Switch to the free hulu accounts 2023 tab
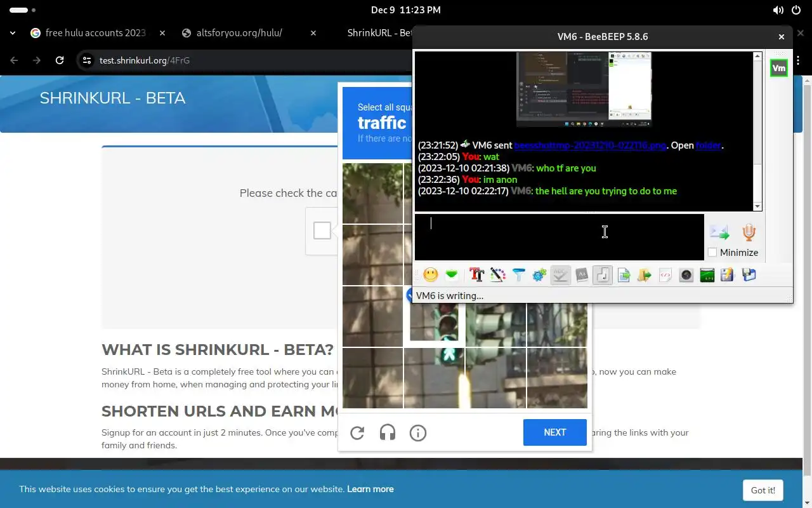This screenshot has height=508, width=812. pyautogui.click(x=95, y=33)
